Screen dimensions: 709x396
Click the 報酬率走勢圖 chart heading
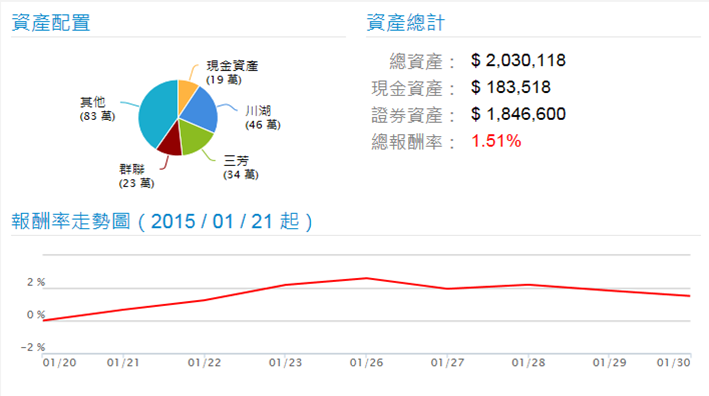[162, 222]
